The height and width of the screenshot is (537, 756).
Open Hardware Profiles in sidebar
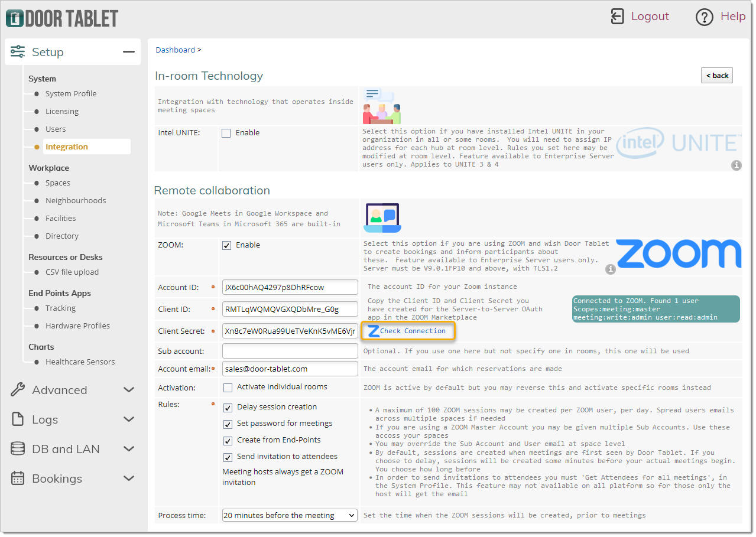[78, 326]
